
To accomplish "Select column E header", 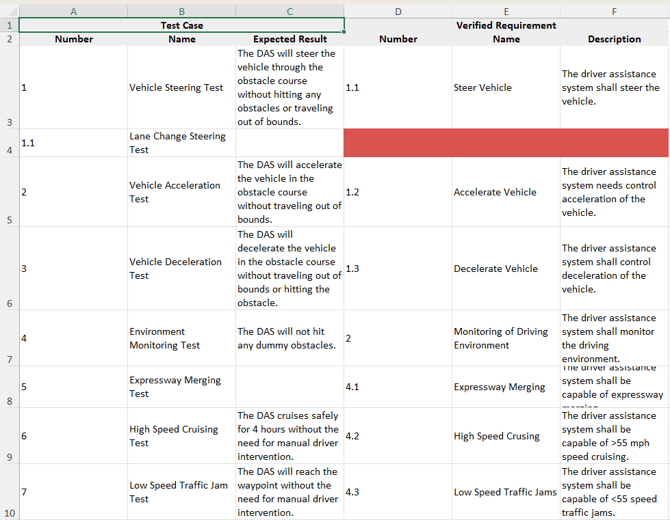I will (506, 12).
